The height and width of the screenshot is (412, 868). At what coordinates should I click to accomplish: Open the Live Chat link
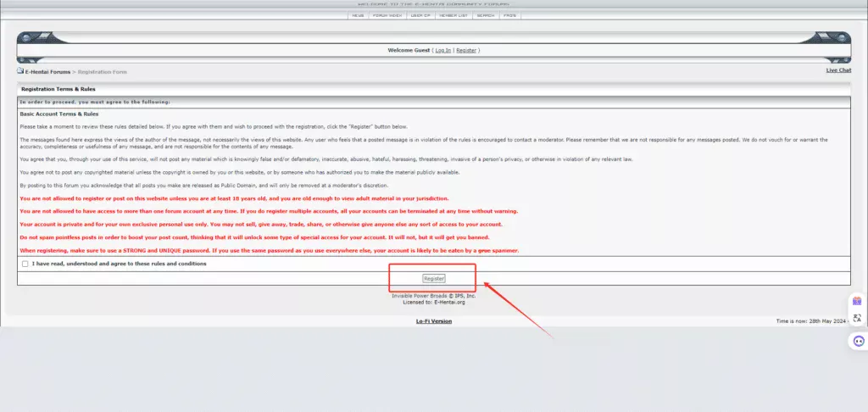pyautogui.click(x=837, y=70)
